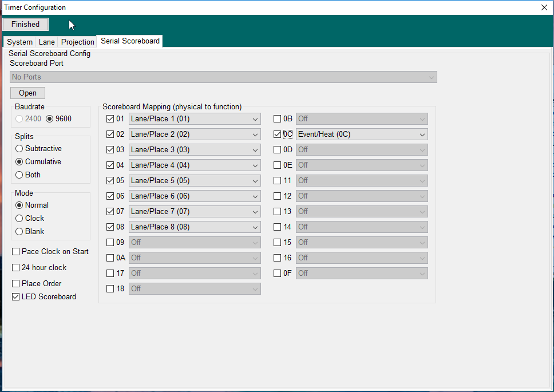Close the Timer Configuration window
Viewport: 554px width, 392px height.
[x=544, y=7]
